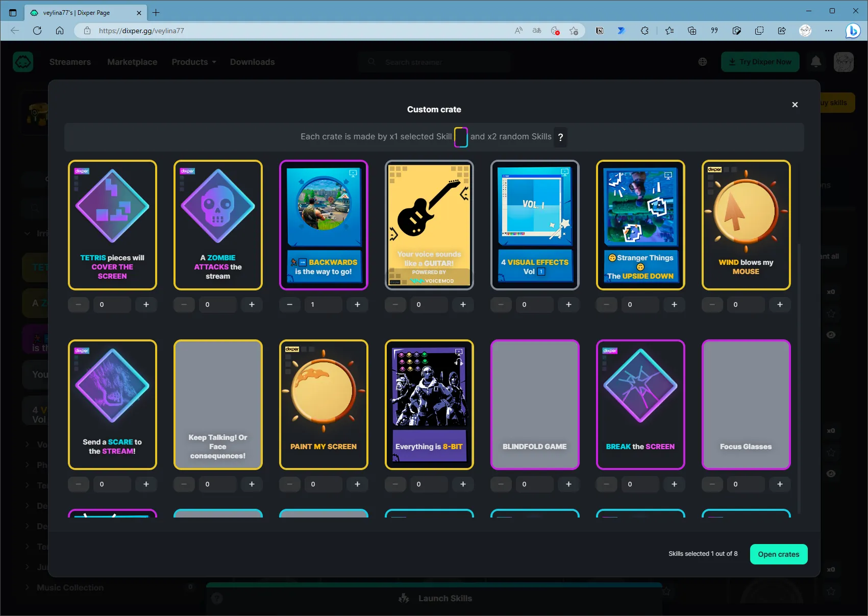Select the Everything is 8-BIT card

pyautogui.click(x=429, y=405)
